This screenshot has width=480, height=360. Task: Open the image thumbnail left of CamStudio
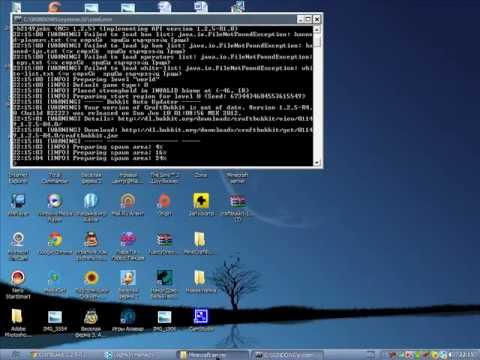(x=164, y=317)
